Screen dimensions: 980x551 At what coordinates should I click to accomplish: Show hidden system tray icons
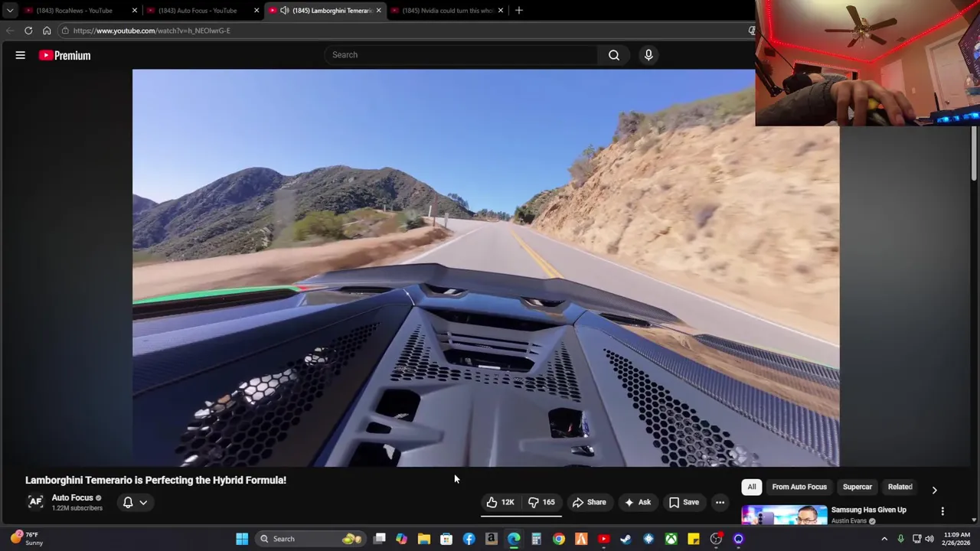click(x=884, y=539)
